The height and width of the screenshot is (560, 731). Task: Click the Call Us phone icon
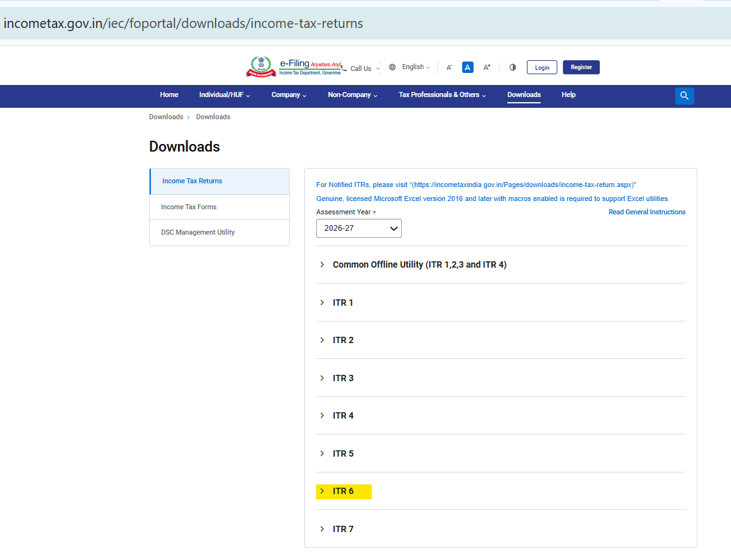[344, 68]
